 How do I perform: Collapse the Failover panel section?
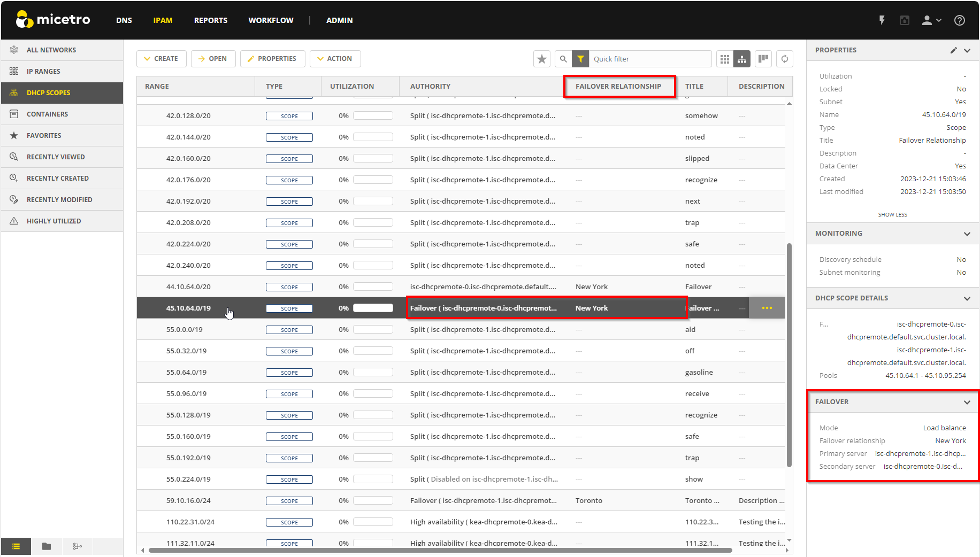[x=967, y=402]
